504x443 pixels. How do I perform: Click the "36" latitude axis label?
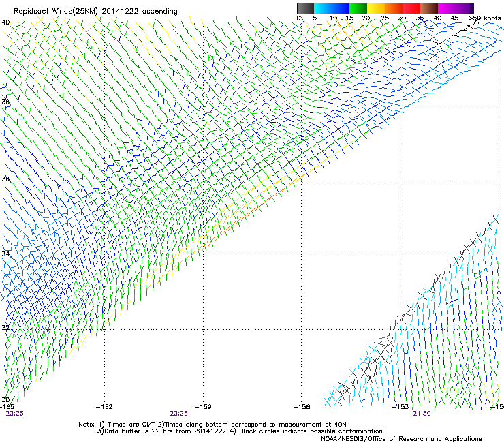click(x=5, y=179)
